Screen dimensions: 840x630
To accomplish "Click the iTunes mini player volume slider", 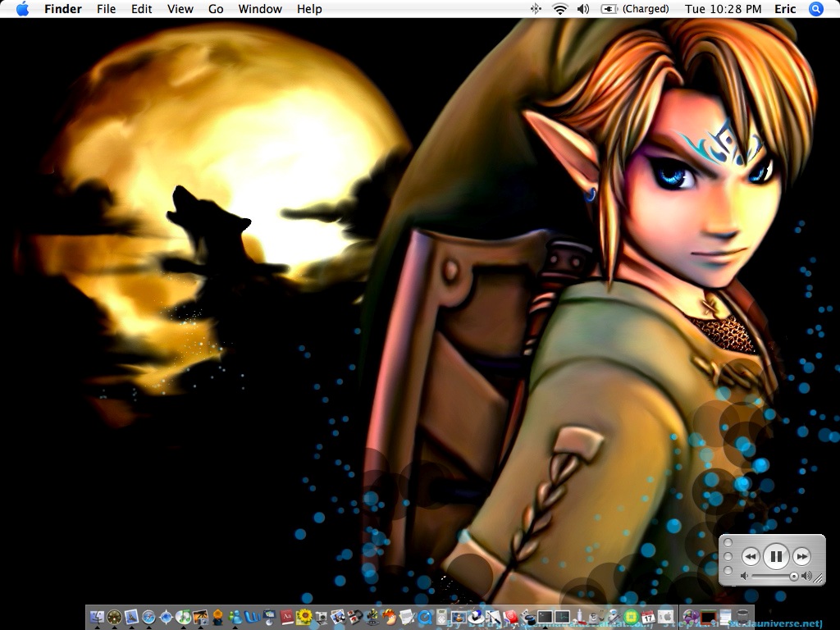I will click(774, 577).
